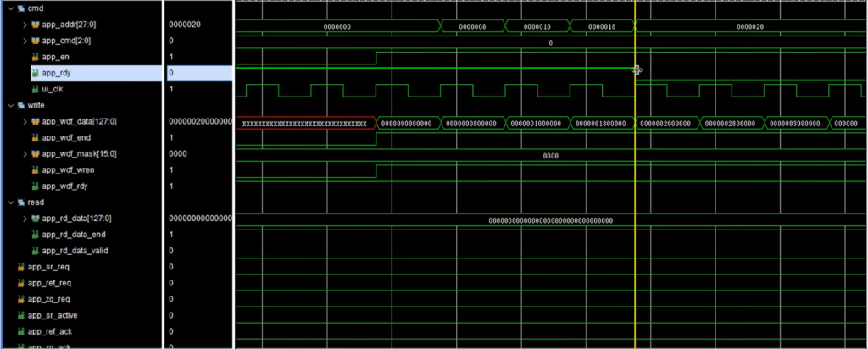Click the app_rd_data all-zeros waveform value
Screen dimensions: 868x349
point(550,221)
